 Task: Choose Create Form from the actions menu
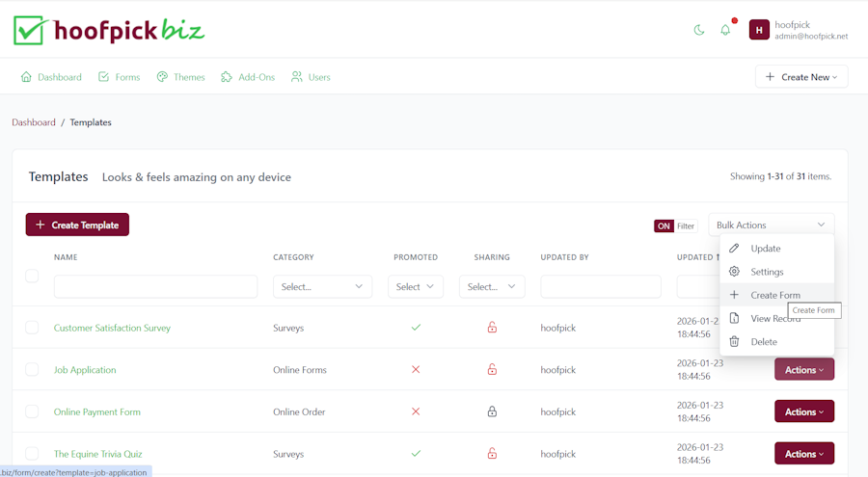click(x=776, y=295)
